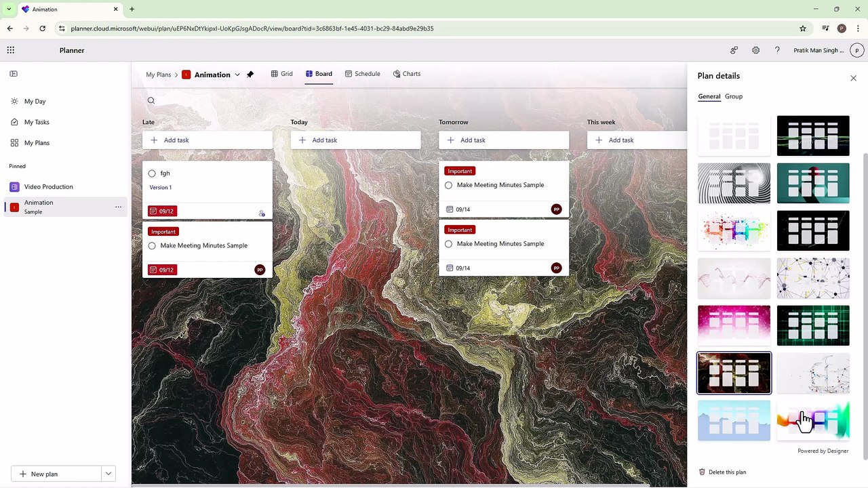
Task: Add a task to the Late column
Action: coord(208,140)
